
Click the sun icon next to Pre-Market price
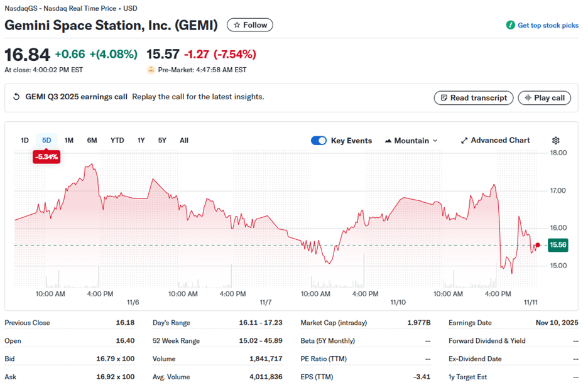click(151, 70)
